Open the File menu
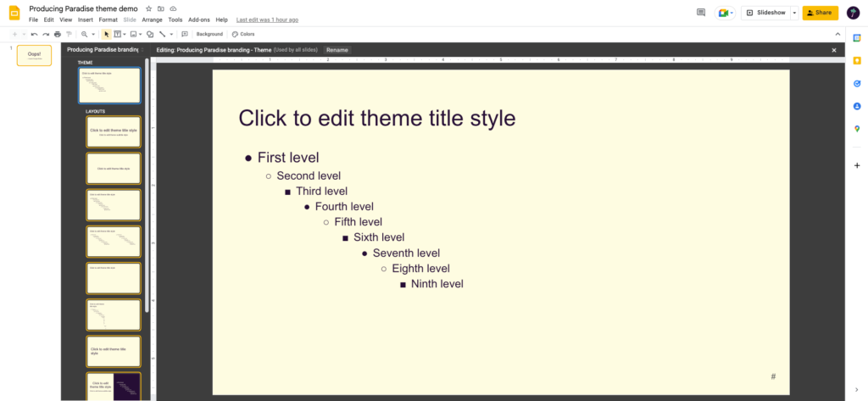Screen dimensions: 868x401 pyautogui.click(x=34, y=20)
